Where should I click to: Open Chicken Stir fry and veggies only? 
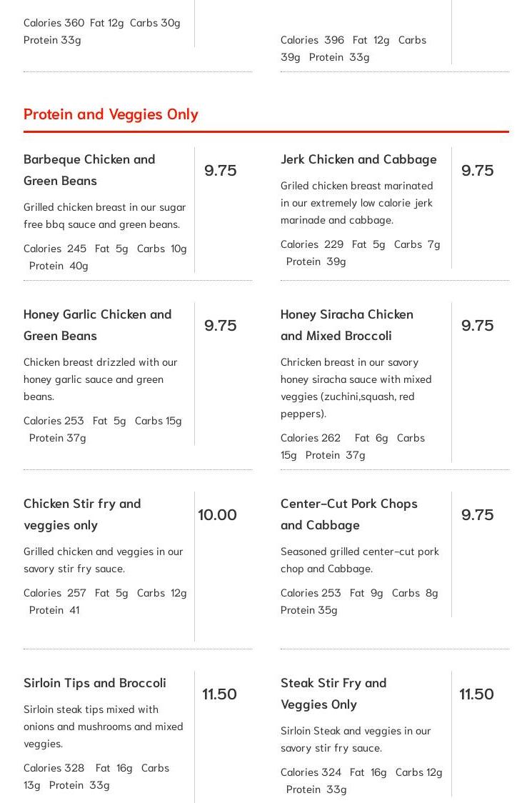point(82,514)
